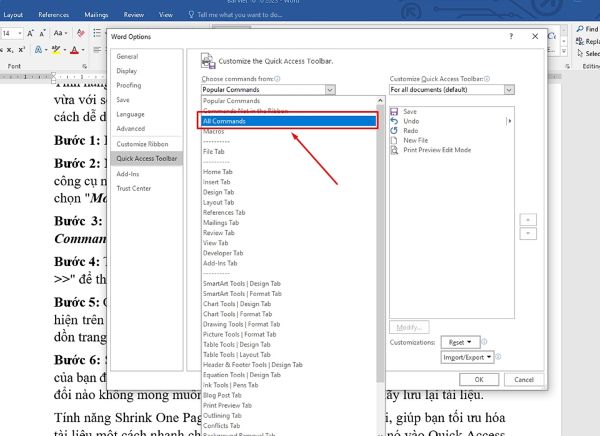This screenshot has height=436, width=600.
Task: Click the Move Up arrow button
Action: 527,219
